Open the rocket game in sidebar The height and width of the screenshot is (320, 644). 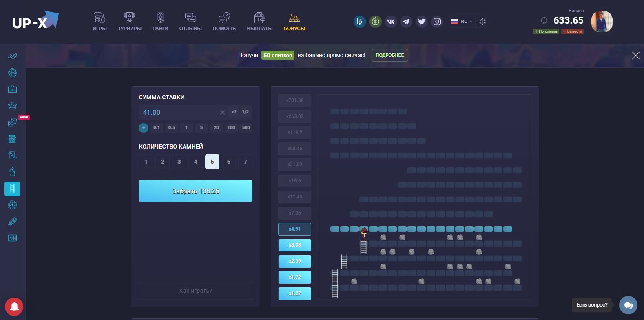coord(12,222)
